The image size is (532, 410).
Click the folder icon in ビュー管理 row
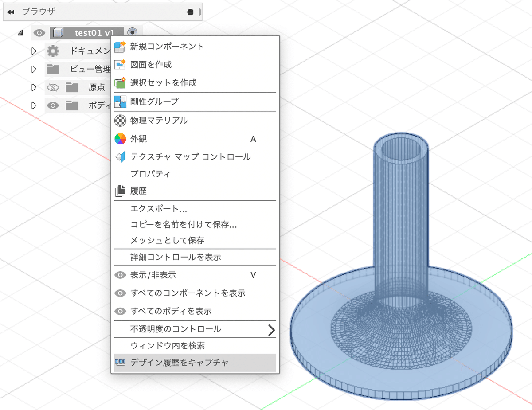53,69
